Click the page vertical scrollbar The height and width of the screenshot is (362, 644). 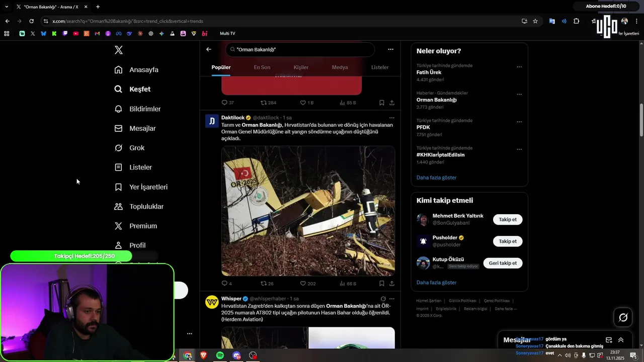641,120
